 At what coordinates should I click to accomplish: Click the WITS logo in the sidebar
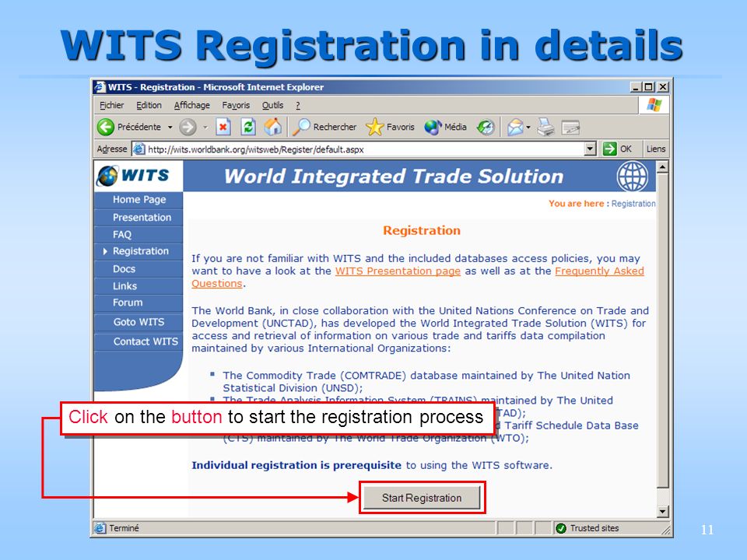(133, 176)
